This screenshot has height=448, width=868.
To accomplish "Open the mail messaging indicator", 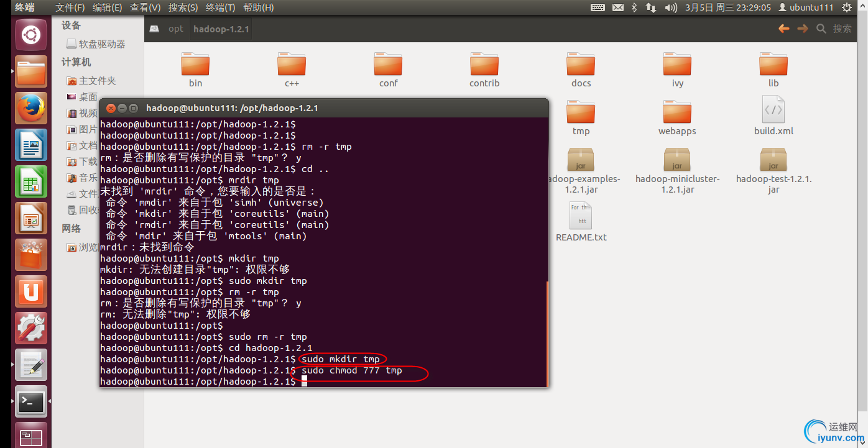I will click(x=617, y=7).
